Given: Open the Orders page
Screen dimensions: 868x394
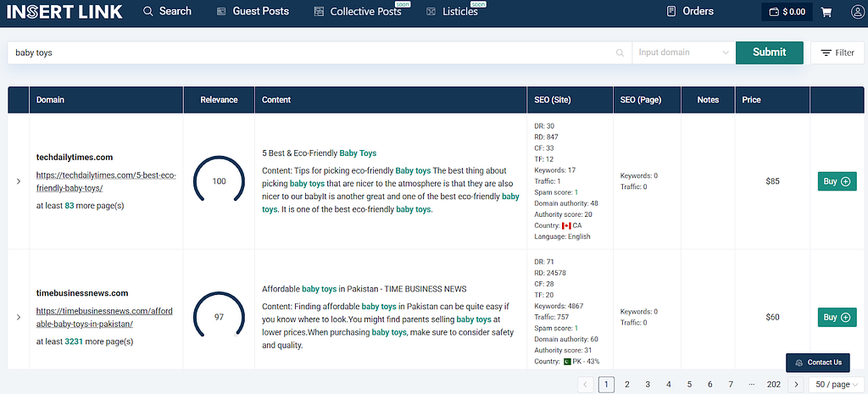Looking at the screenshot, I should (690, 11).
